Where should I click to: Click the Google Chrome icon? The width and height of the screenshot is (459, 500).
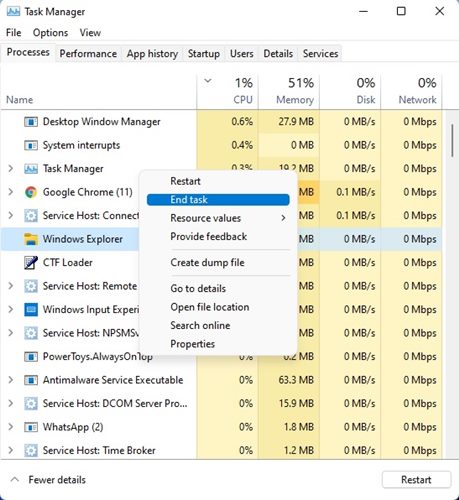click(x=31, y=192)
